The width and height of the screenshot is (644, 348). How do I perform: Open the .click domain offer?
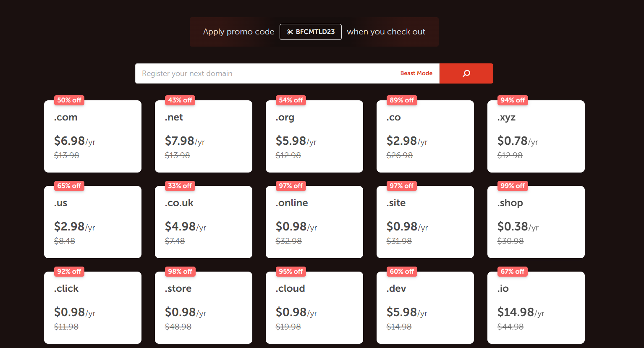pyautogui.click(x=93, y=308)
